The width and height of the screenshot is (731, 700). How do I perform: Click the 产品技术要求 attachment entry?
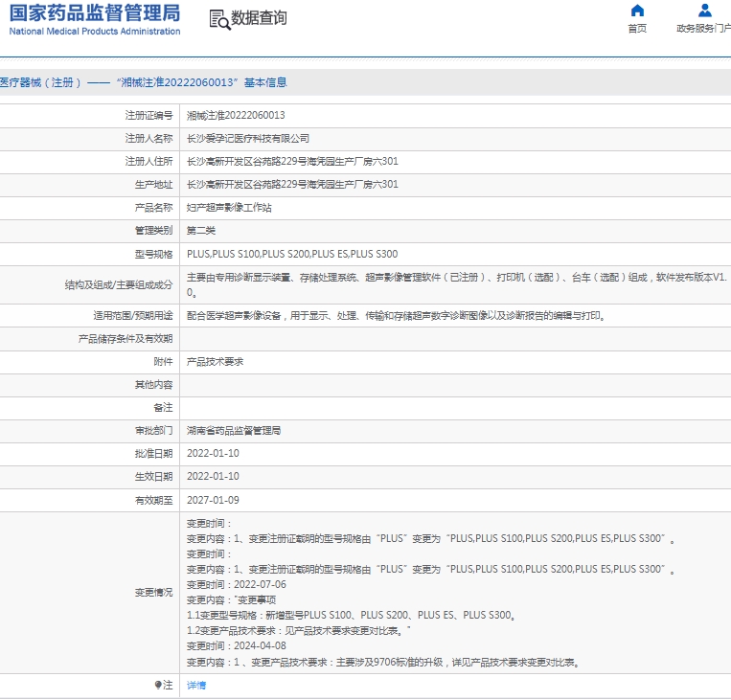coord(215,362)
